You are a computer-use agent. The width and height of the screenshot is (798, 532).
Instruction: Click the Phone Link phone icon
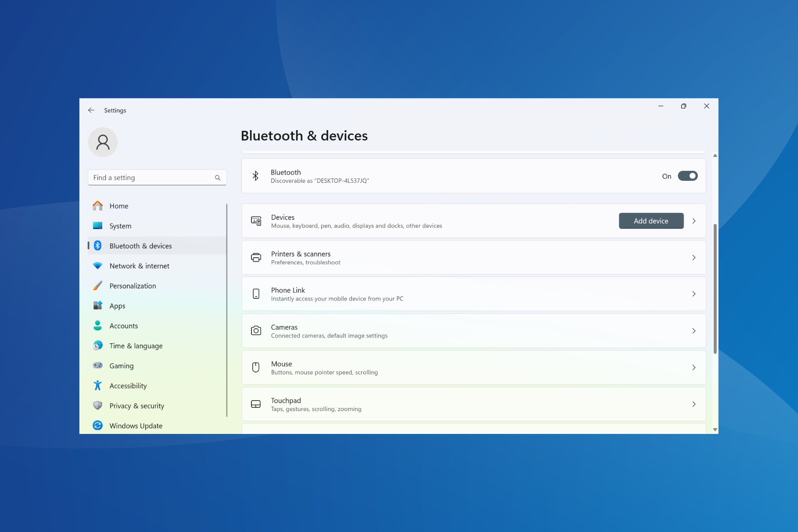(x=256, y=294)
